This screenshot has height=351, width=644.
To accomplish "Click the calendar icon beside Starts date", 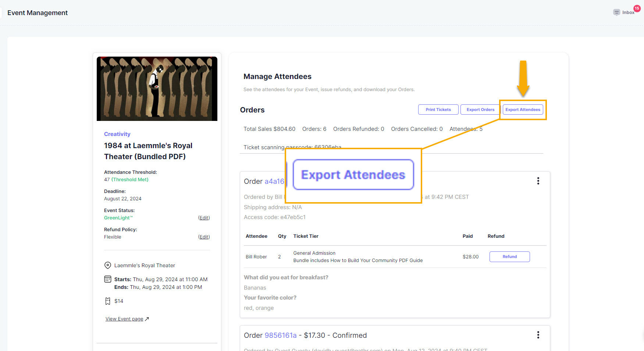I will (108, 279).
